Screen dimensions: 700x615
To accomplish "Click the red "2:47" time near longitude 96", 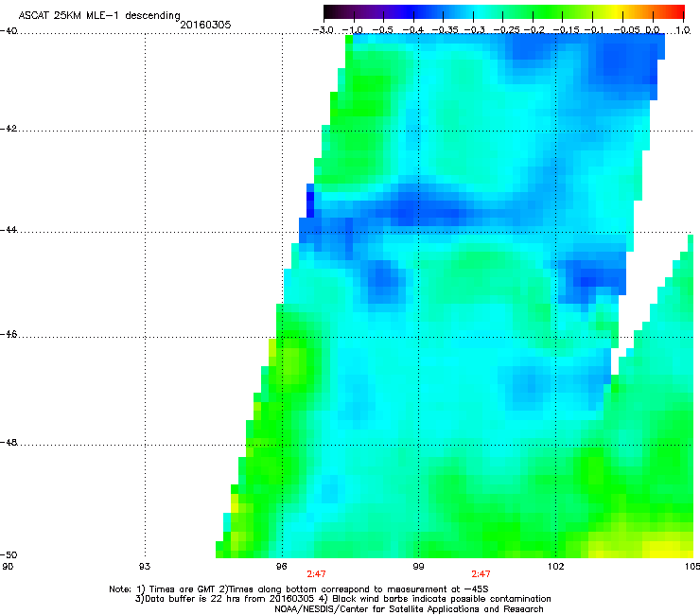I will [316, 574].
